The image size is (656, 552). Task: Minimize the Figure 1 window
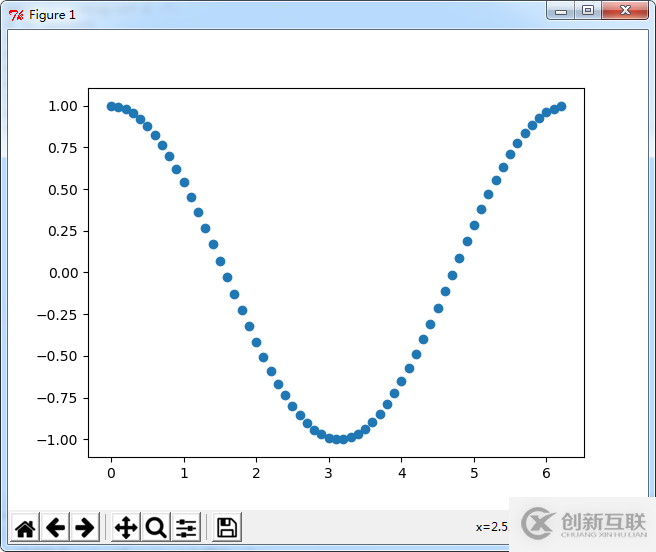click(561, 11)
